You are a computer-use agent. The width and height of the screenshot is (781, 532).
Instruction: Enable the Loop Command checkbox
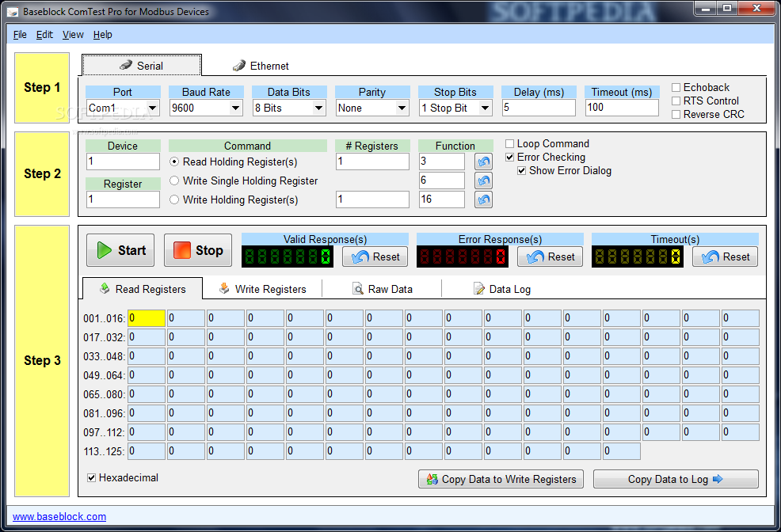click(x=509, y=144)
